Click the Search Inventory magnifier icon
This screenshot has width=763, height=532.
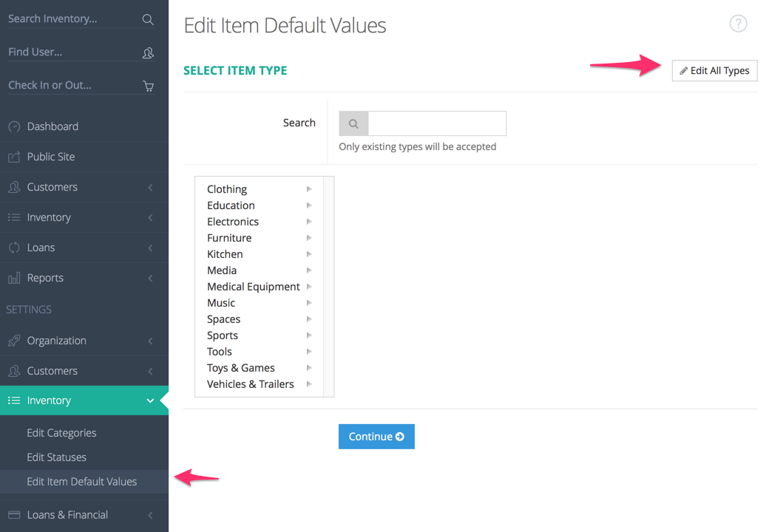point(148,20)
